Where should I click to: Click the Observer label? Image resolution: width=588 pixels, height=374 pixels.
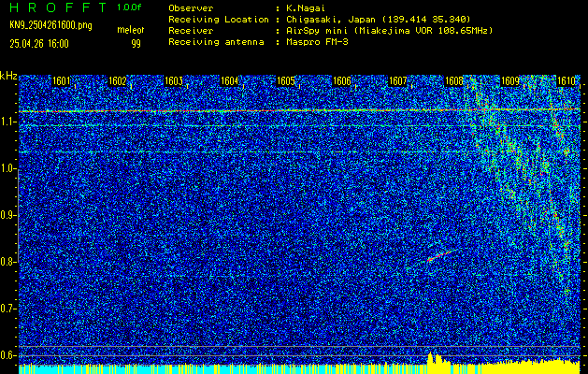coord(191,8)
